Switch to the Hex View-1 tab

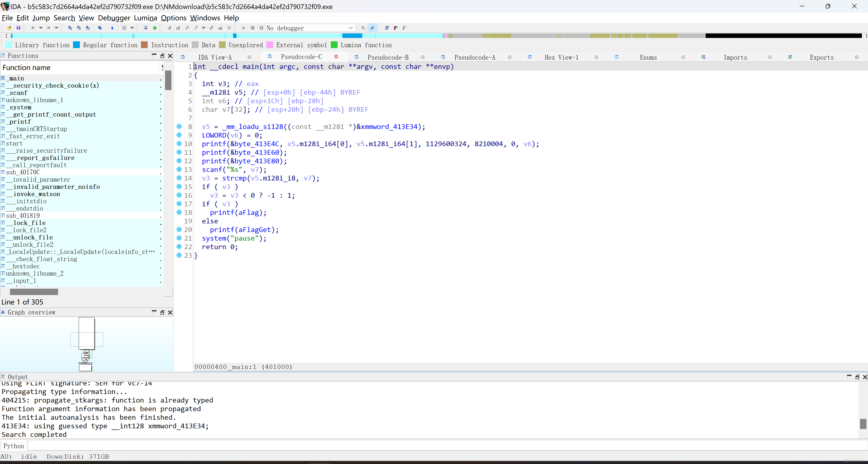(561, 57)
